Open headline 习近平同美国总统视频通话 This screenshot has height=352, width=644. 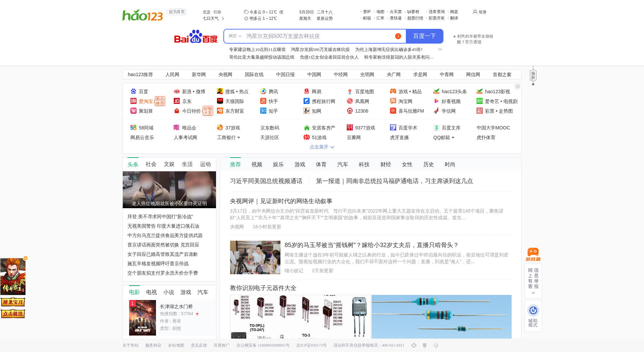coord(266,181)
